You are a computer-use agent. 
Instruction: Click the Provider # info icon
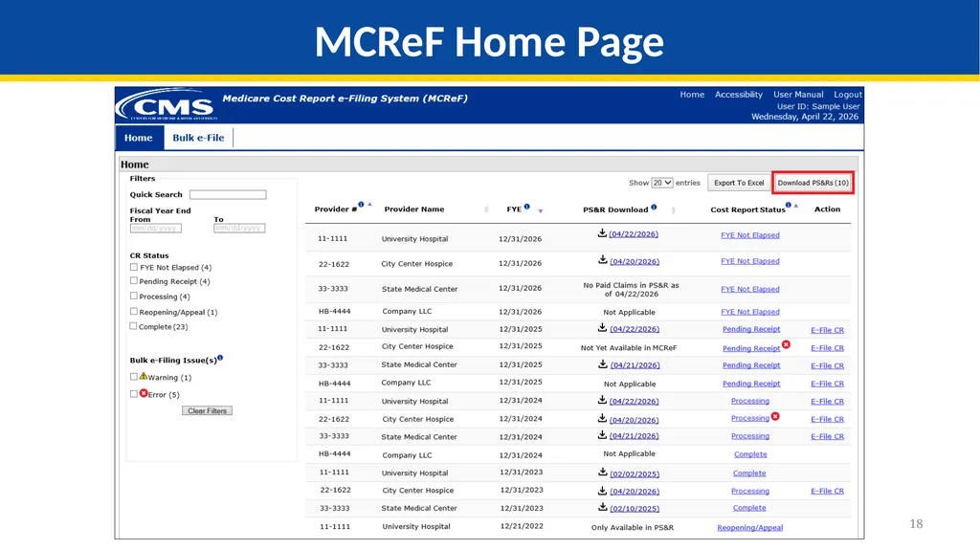361,205
